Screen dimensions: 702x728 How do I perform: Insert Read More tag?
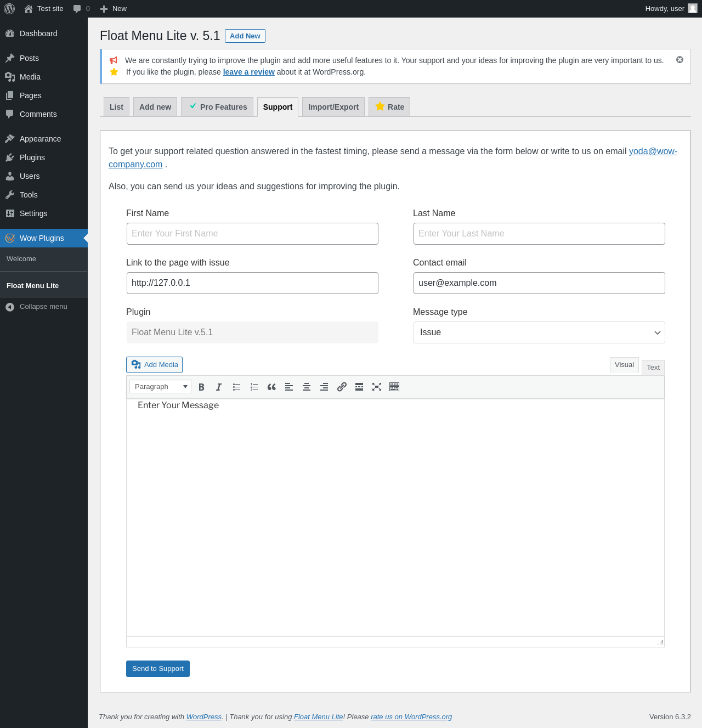[359, 387]
